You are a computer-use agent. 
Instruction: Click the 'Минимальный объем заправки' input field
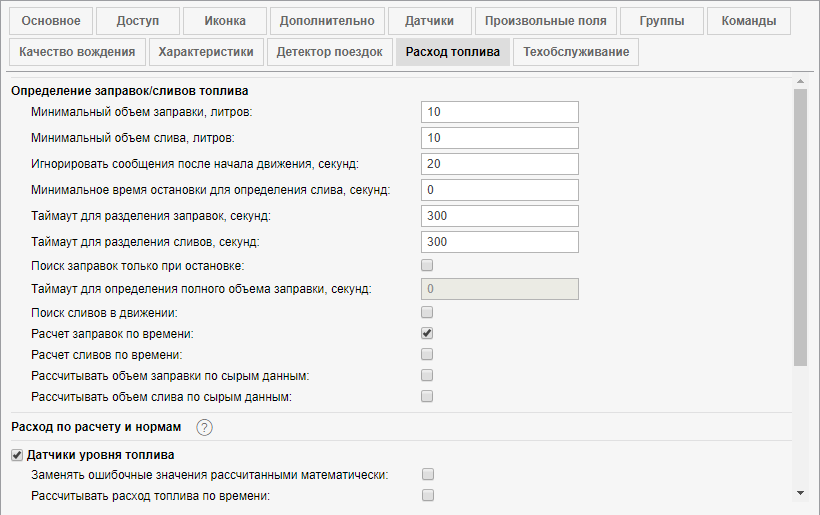point(500,112)
